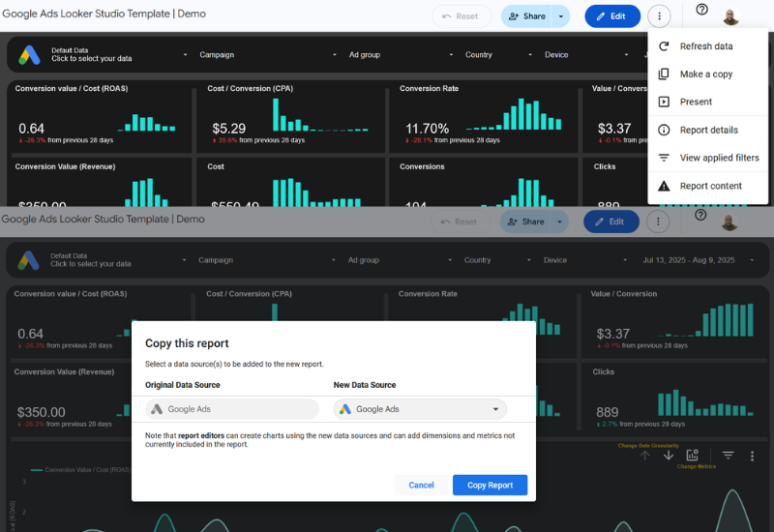Click the $5.29 CPA value in the undimmed report
The height and width of the screenshot is (532, 774).
click(229, 129)
